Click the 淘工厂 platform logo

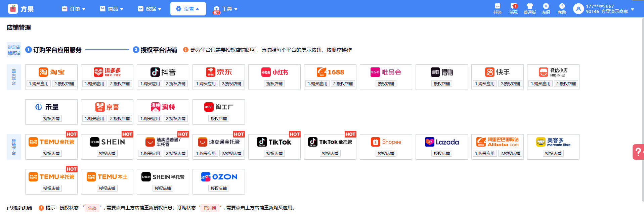tap(219, 107)
